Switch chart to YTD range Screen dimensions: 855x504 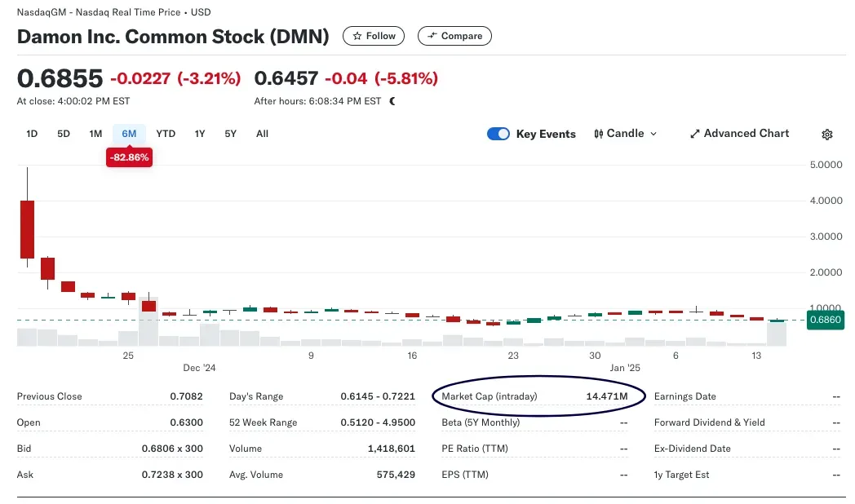point(166,134)
